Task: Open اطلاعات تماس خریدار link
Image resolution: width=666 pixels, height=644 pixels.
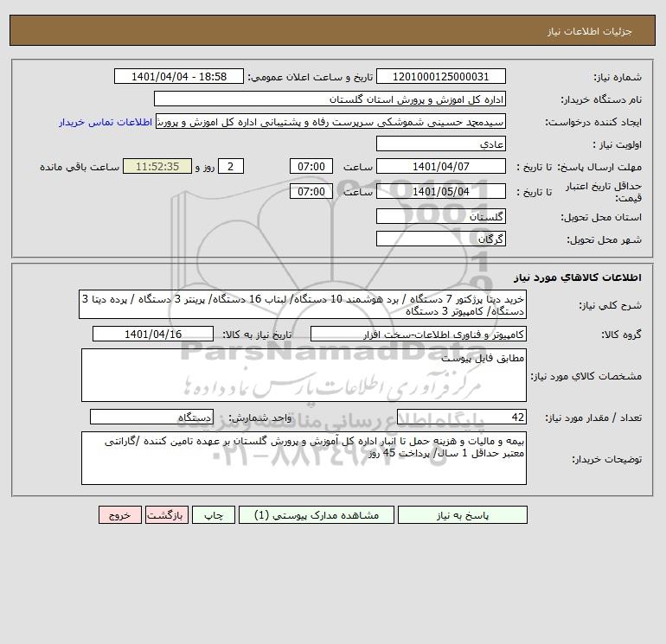Action: pyautogui.click(x=106, y=122)
